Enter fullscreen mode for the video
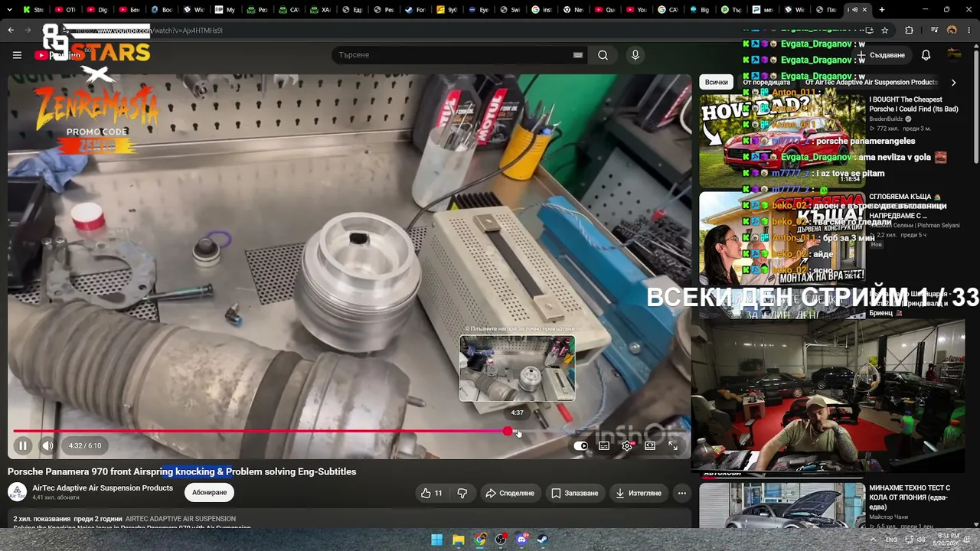The width and height of the screenshot is (980, 551). tap(673, 445)
